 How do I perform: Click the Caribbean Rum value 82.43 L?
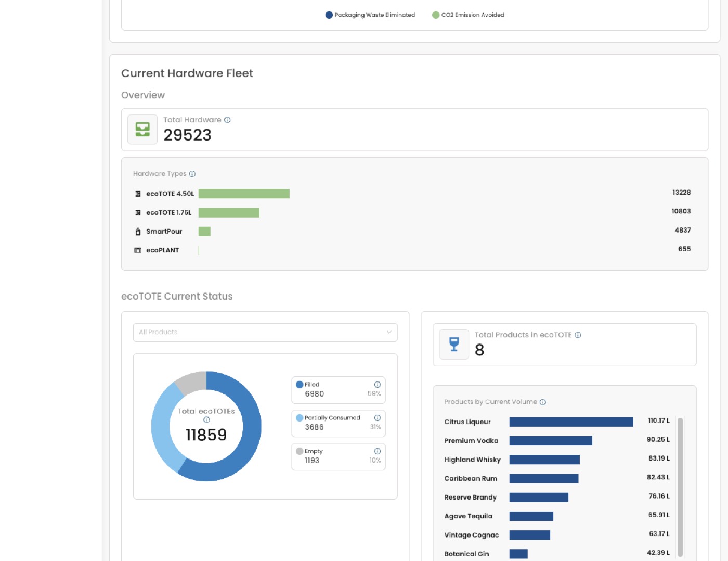(x=658, y=477)
